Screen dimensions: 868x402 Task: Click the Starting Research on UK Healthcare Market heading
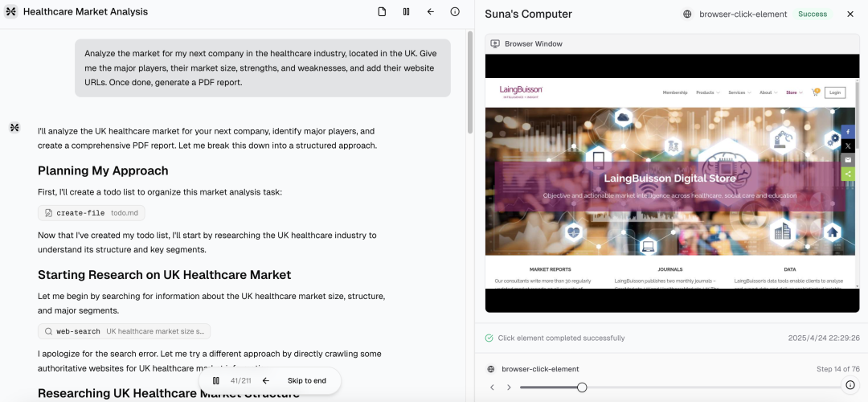pos(165,275)
